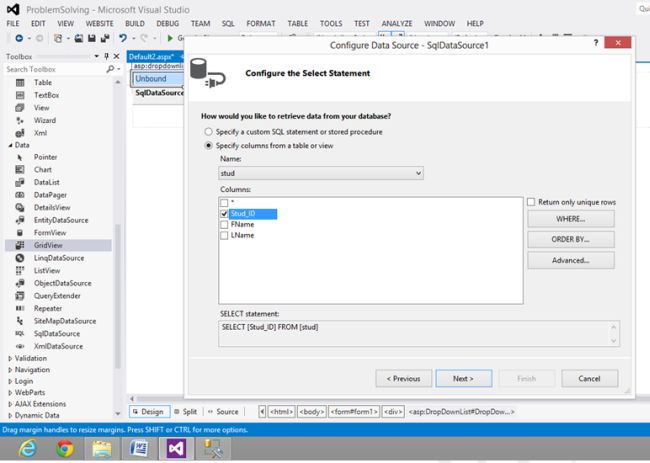
Task: Check the LName column checkbox
Action: pyautogui.click(x=224, y=235)
